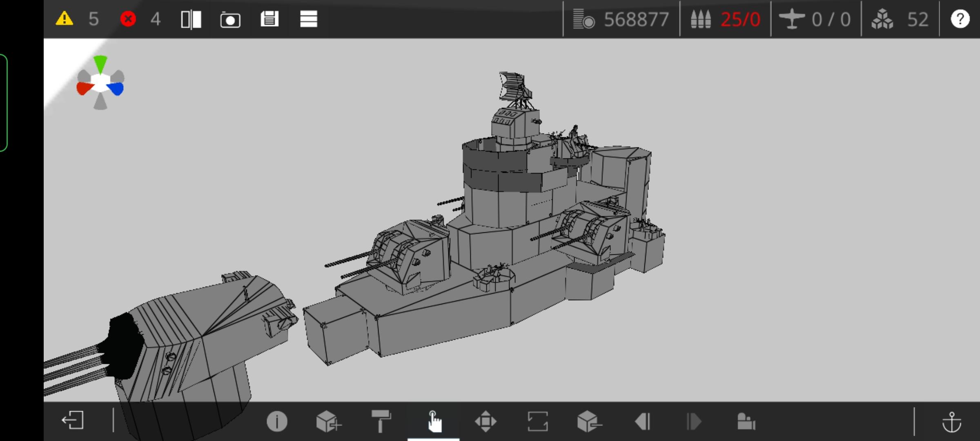Take a screenshot with the camera icon

click(x=230, y=20)
